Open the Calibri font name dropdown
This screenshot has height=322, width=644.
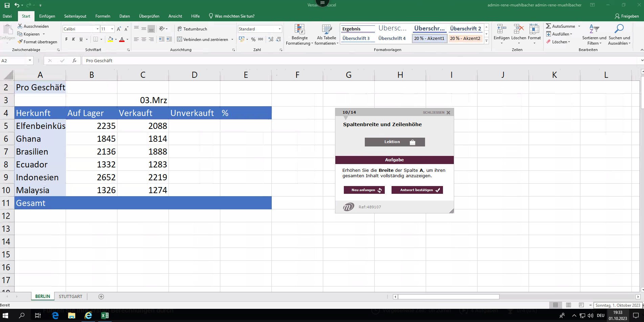[x=97, y=29]
